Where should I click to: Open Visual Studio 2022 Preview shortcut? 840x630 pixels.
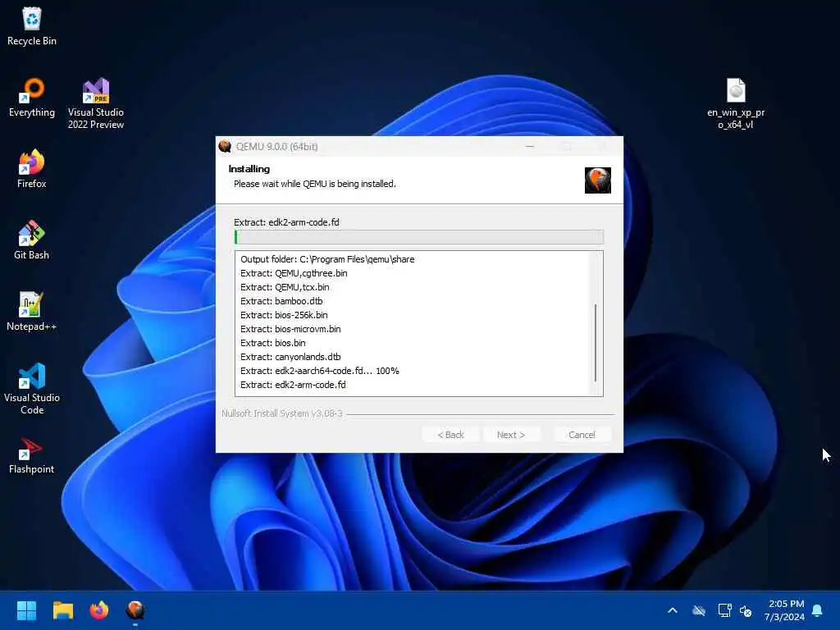tap(96, 103)
